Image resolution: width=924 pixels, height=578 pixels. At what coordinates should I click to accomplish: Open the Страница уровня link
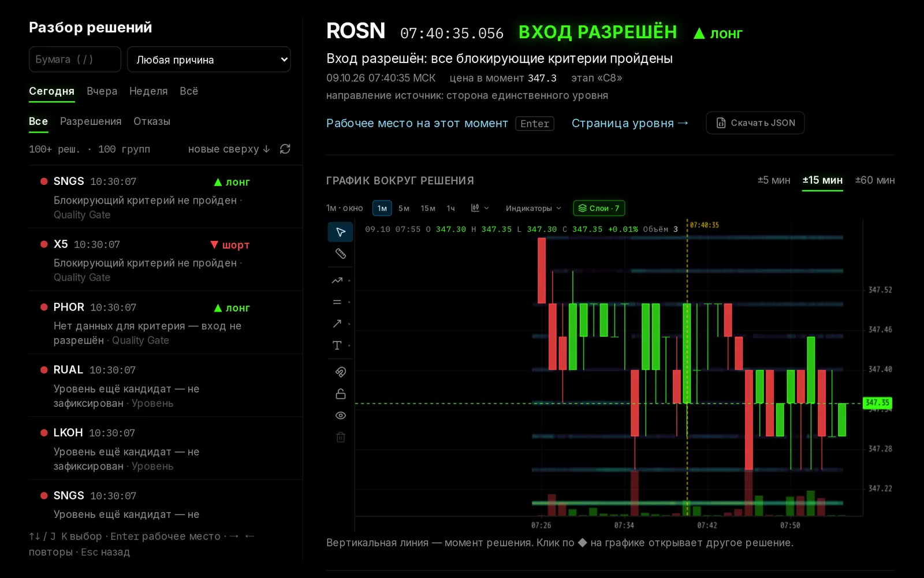click(x=630, y=123)
